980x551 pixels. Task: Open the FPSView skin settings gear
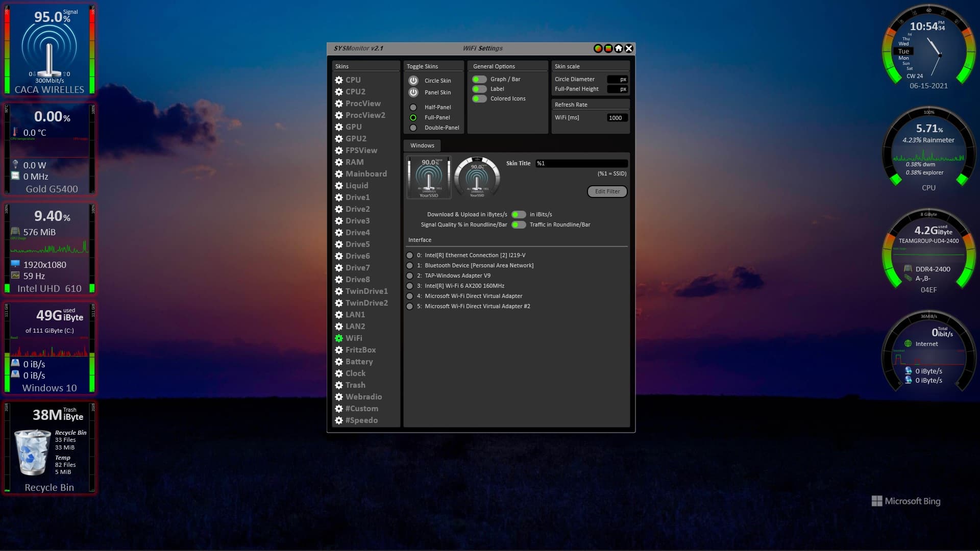pyautogui.click(x=339, y=151)
